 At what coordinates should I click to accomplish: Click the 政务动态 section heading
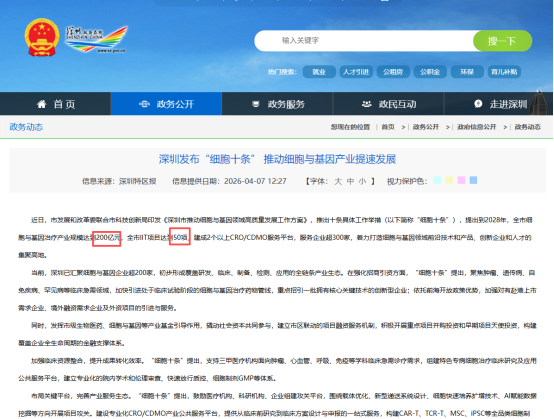(26, 127)
